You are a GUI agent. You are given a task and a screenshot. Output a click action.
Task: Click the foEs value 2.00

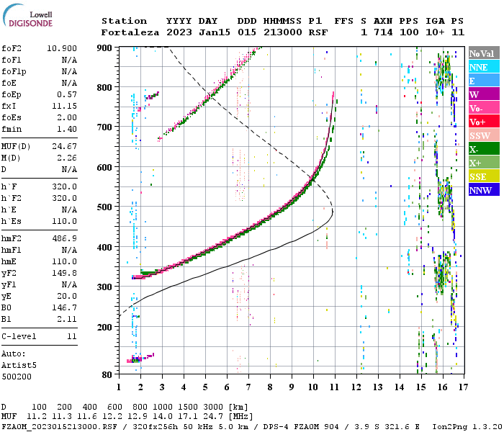click(67, 117)
